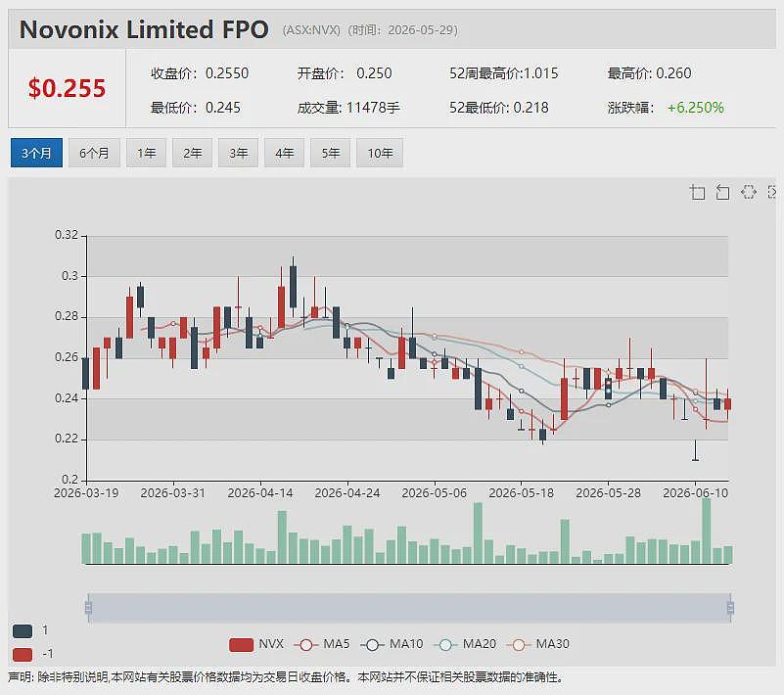Click the 2026-05-29 date in header
Viewport: 784px width, 695px height.
point(421,30)
